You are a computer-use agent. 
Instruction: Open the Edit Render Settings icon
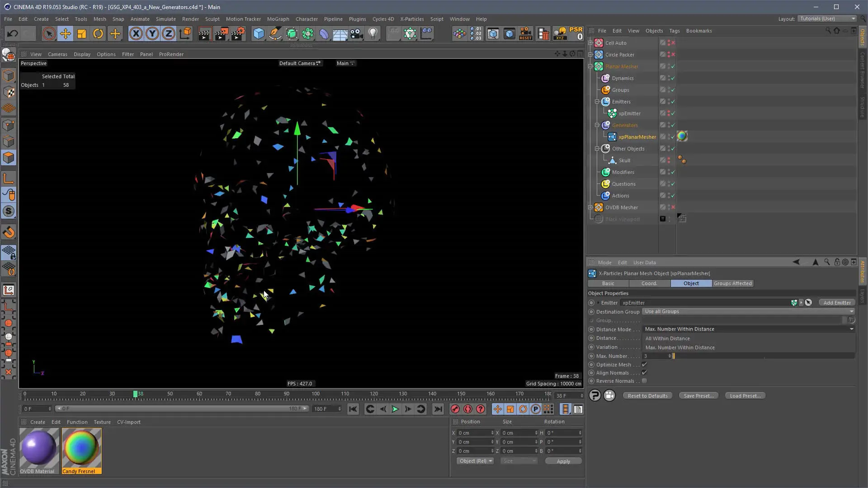pyautogui.click(x=238, y=33)
